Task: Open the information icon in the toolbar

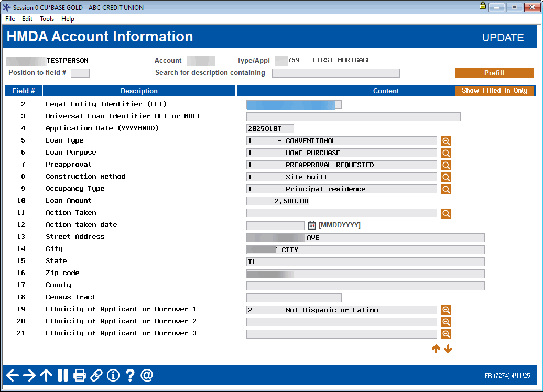Action: pos(113,375)
